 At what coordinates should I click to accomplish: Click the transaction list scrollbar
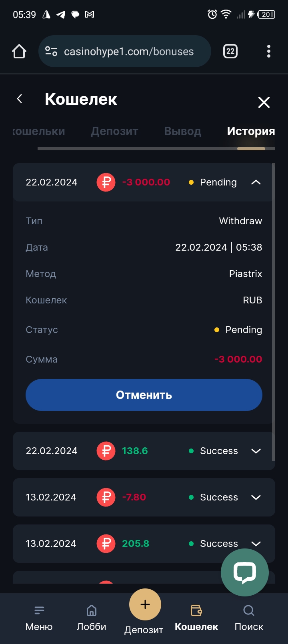pyautogui.click(x=274, y=312)
